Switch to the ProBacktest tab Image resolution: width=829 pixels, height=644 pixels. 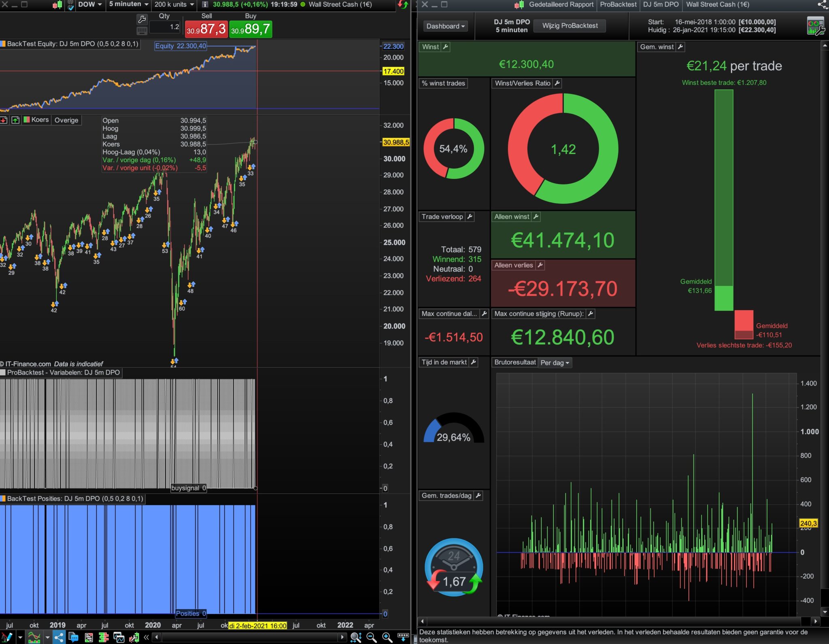(618, 4)
